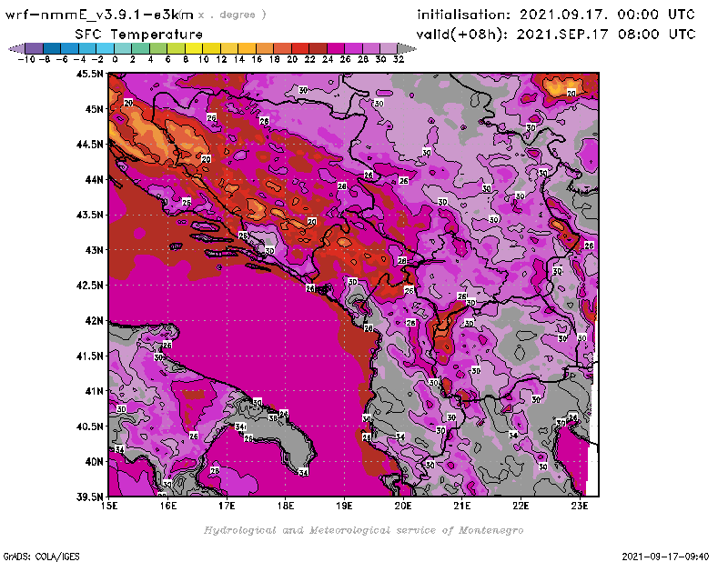Viewport: 728px width, 562px height.
Task: Click the '16E' longitude axis label
Action: tap(168, 506)
